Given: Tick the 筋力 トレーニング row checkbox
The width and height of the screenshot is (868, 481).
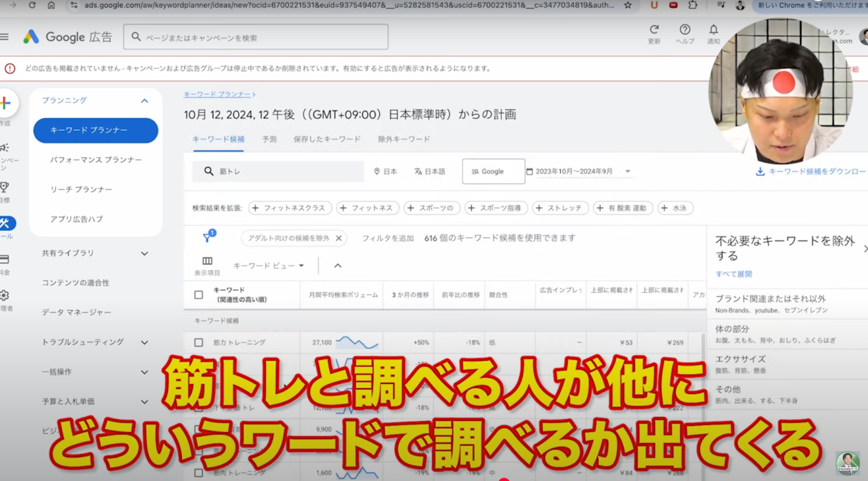Looking at the screenshot, I should 199,343.
